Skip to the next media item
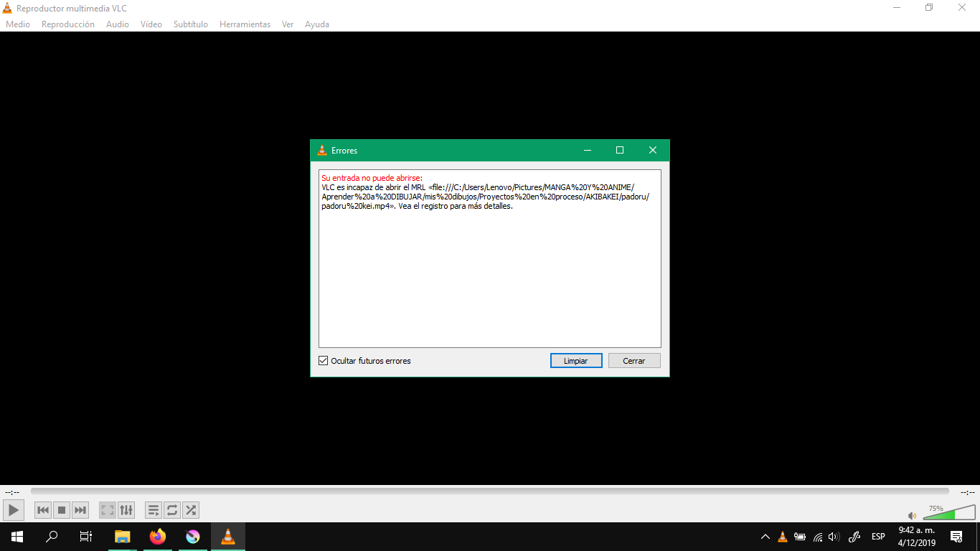 coord(80,510)
